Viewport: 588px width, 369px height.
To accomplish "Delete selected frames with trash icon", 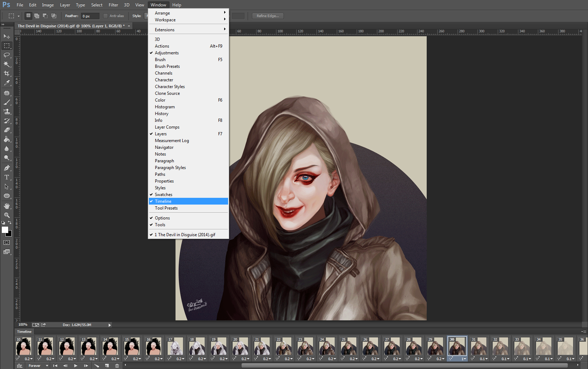I will click(x=117, y=365).
